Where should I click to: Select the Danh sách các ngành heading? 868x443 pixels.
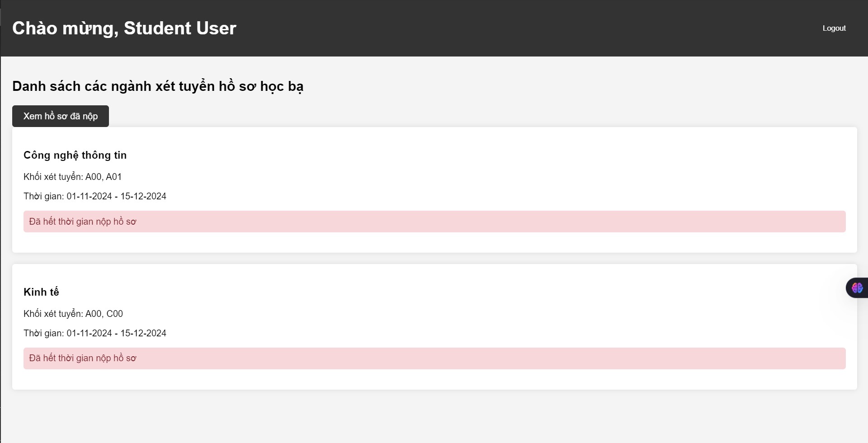(158, 86)
